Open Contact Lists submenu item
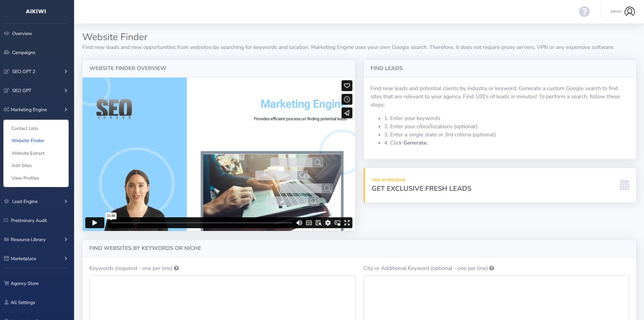 (25, 128)
